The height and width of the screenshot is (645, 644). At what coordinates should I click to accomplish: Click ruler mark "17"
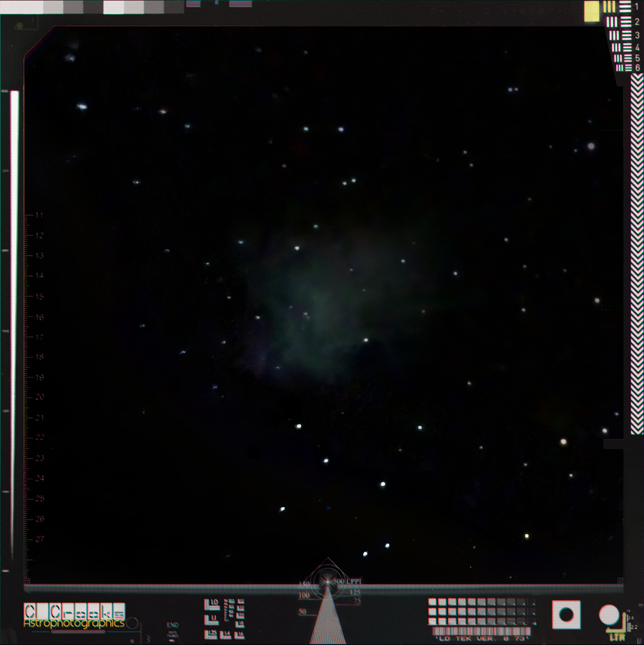coord(39,337)
